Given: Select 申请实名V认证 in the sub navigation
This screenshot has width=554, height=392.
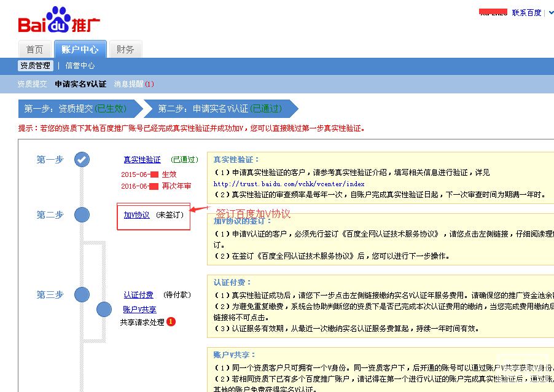Looking at the screenshot, I should [x=80, y=84].
